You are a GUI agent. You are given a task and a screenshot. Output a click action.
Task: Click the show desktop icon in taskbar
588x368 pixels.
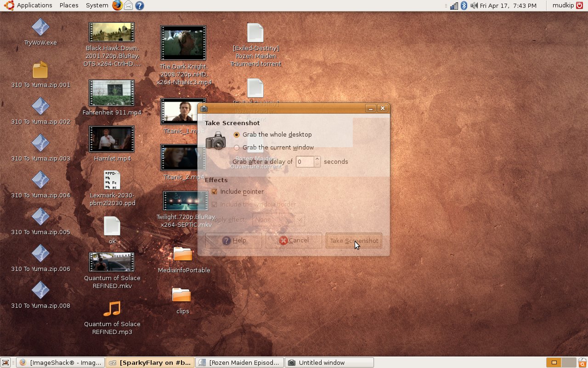pos(6,362)
